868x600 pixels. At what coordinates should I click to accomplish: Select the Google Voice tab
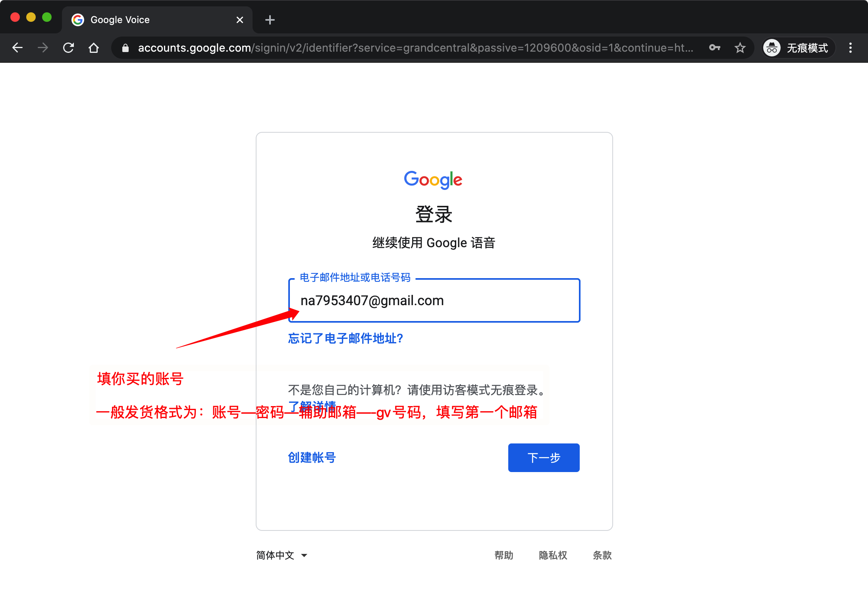pyautogui.click(x=151, y=20)
